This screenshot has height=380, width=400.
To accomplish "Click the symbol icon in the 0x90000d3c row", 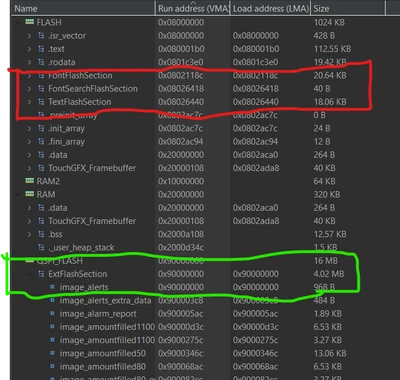I will click(x=52, y=327).
